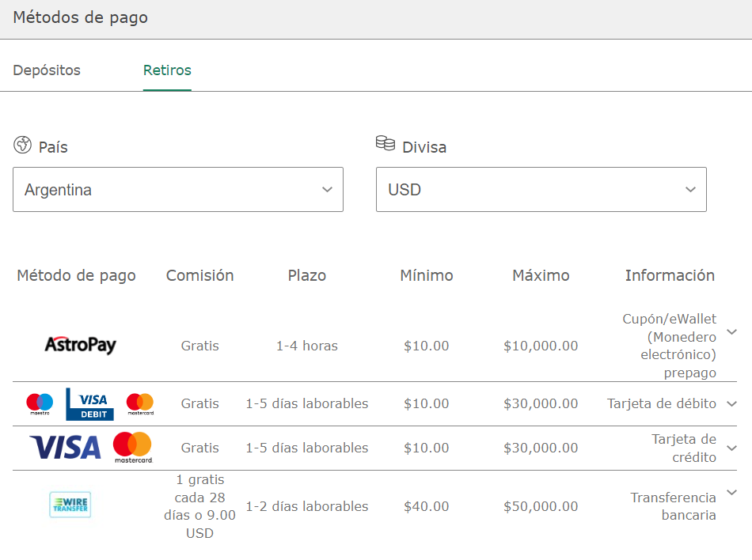Click the '$40.00' minimum value
This screenshot has height=560, width=752.
(x=427, y=506)
